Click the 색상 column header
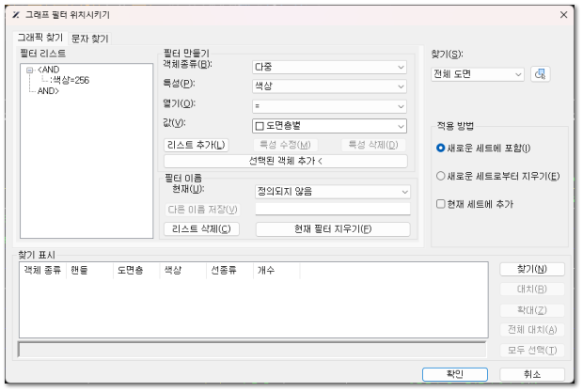The height and width of the screenshot is (392, 583). tap(183, 270)
